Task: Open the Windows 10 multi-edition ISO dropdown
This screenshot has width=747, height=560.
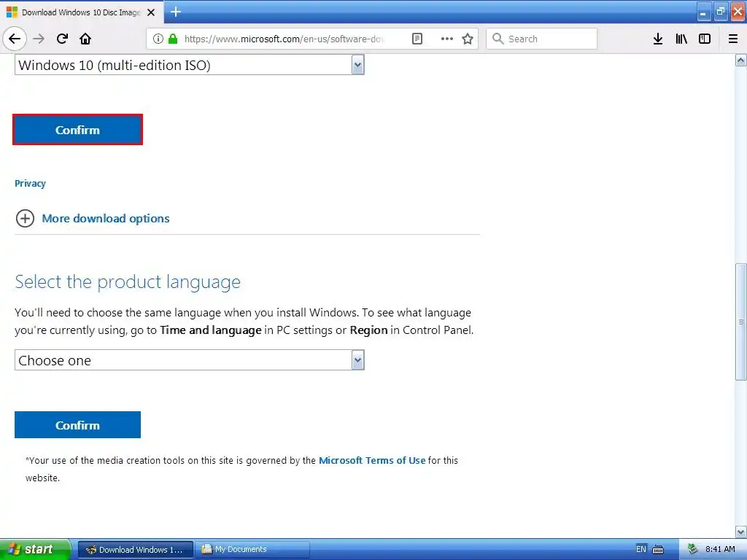Action: pos(189,65)
